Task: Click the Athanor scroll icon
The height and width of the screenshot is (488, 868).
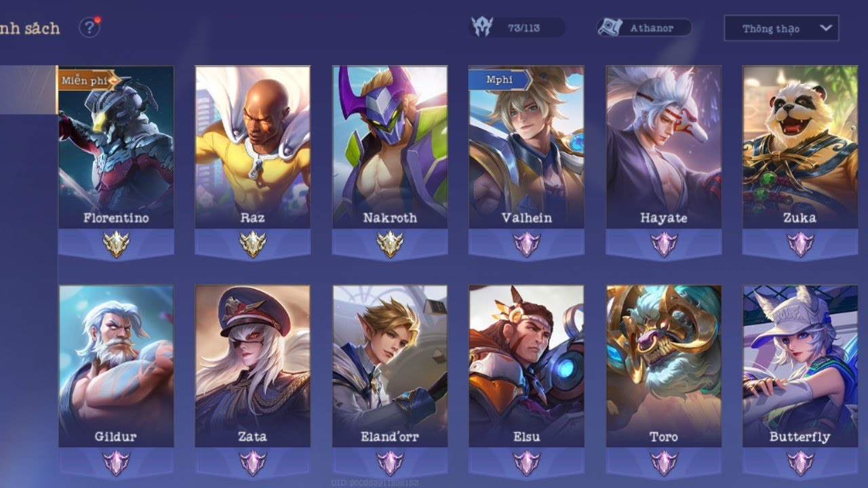Action: tap(610, 28)
